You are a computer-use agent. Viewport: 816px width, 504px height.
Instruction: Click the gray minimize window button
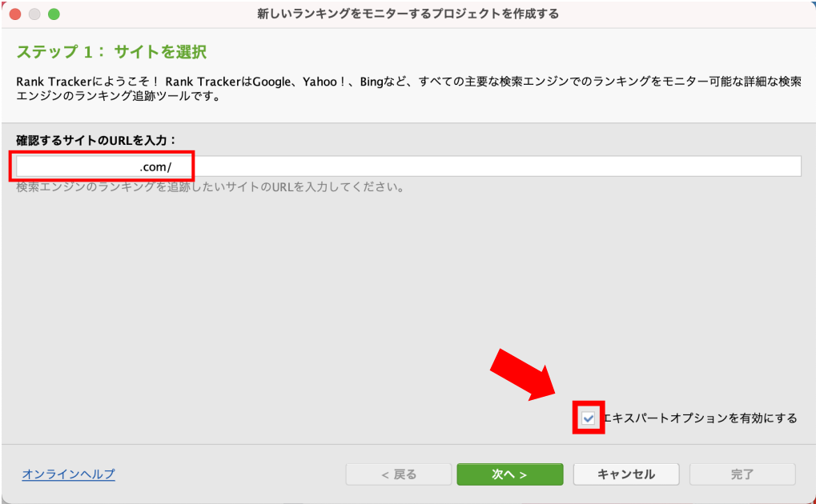(34, 14)
